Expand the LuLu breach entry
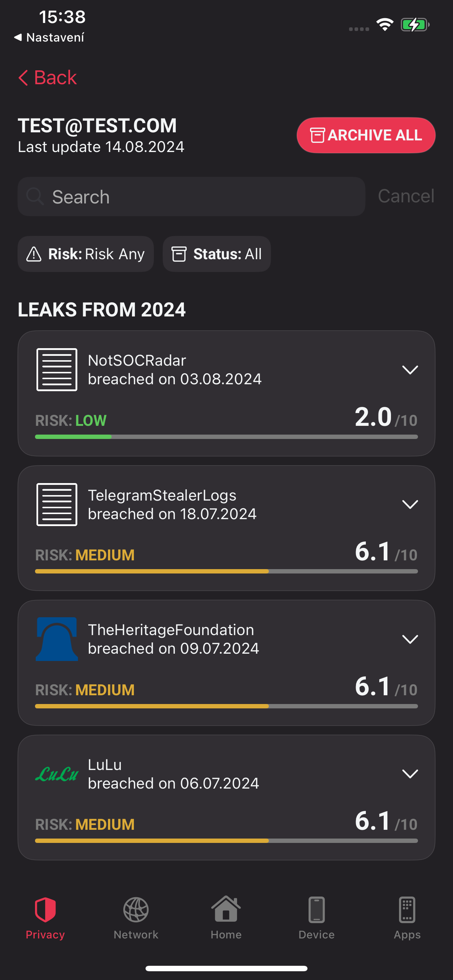 point(410,774)
